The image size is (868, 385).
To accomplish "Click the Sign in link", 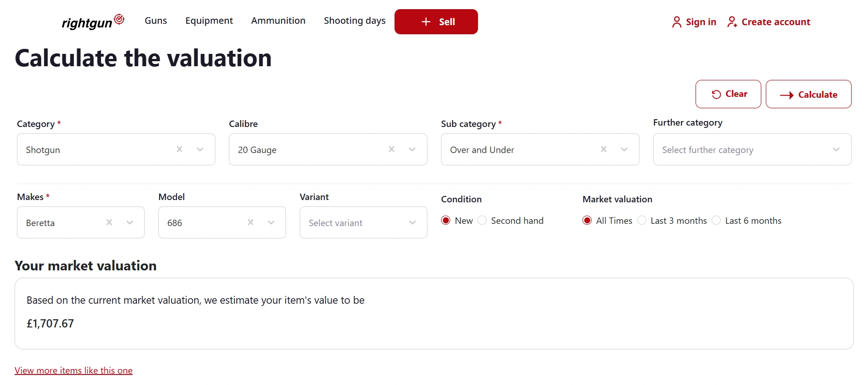I will [694, 22].
